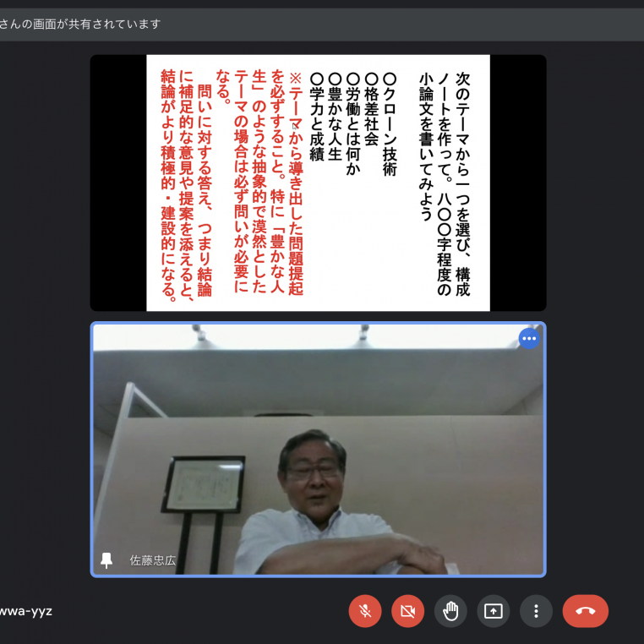Raise your hand in the meeting
The width and height of the screenshot is (644, 644).
coord(450,611)
